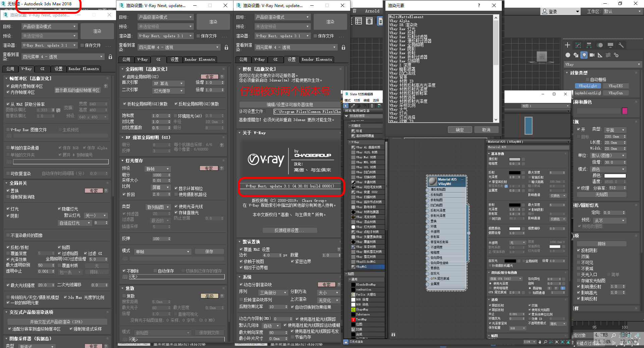Click the lock icon in middle render setup window
Viewport: 644px width, 348px height.
tap(226, 47)
